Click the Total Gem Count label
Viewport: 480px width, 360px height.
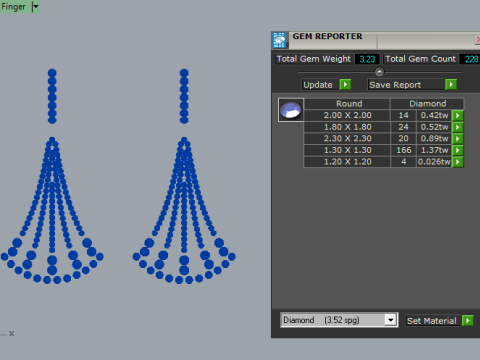click(x=420, y=59)
